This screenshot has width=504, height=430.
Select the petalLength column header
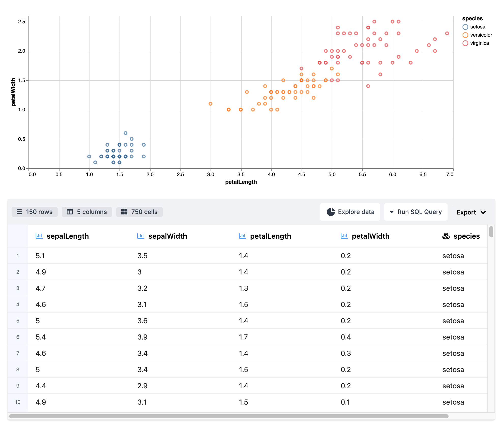pyautogui.click(x=271, y=236)
